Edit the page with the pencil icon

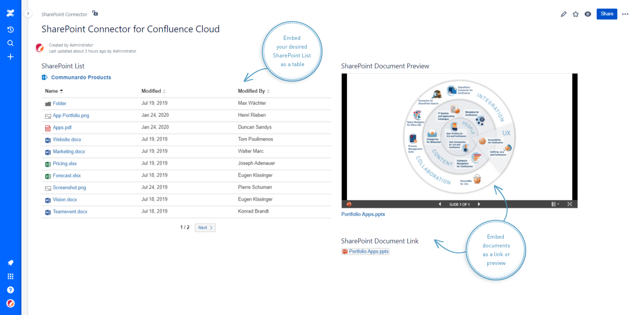click(x=563, y=14)
